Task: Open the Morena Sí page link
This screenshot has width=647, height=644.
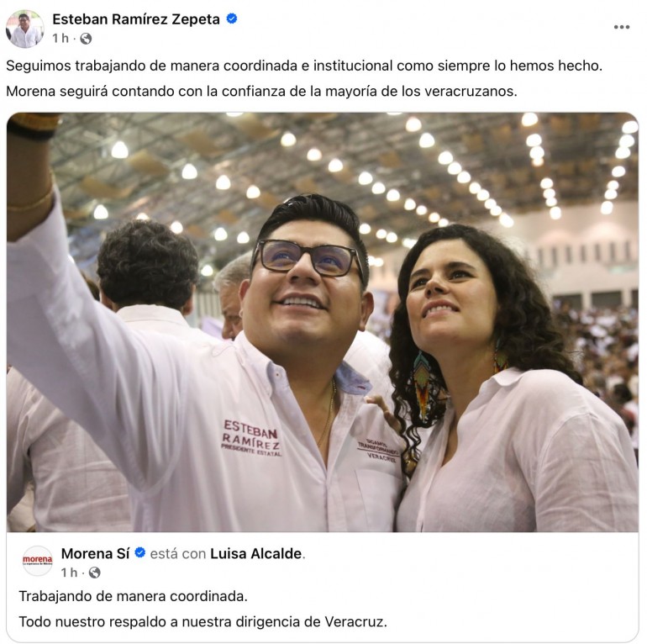Action: [95, 553]
